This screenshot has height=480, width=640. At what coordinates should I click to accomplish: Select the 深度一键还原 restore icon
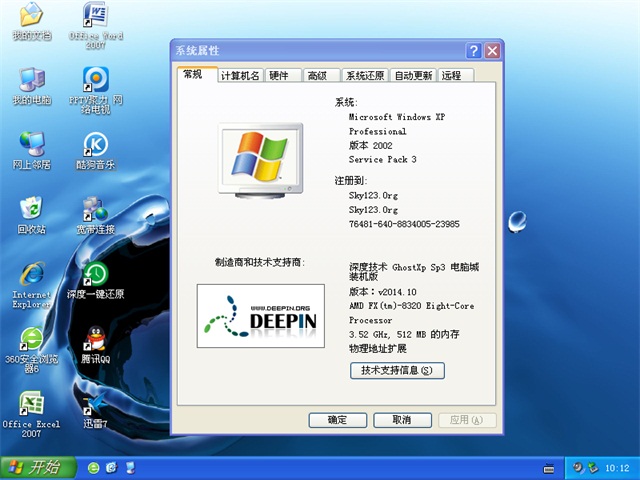click(x=95, y=272)
